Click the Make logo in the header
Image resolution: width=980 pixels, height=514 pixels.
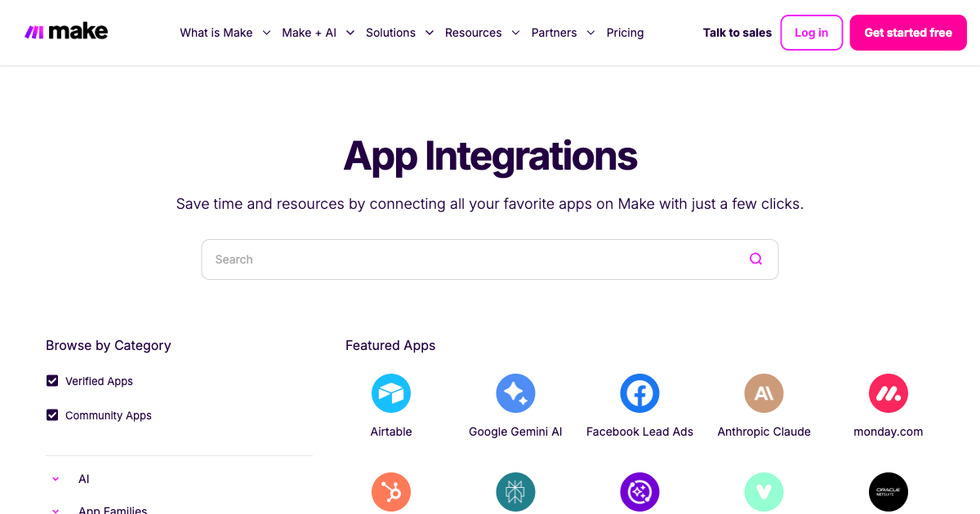[x=66, y=31]
